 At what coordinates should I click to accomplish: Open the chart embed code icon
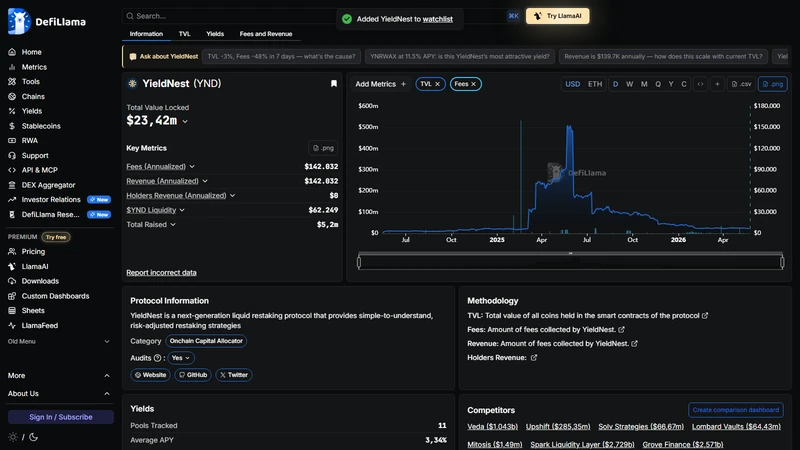point(701,84)
